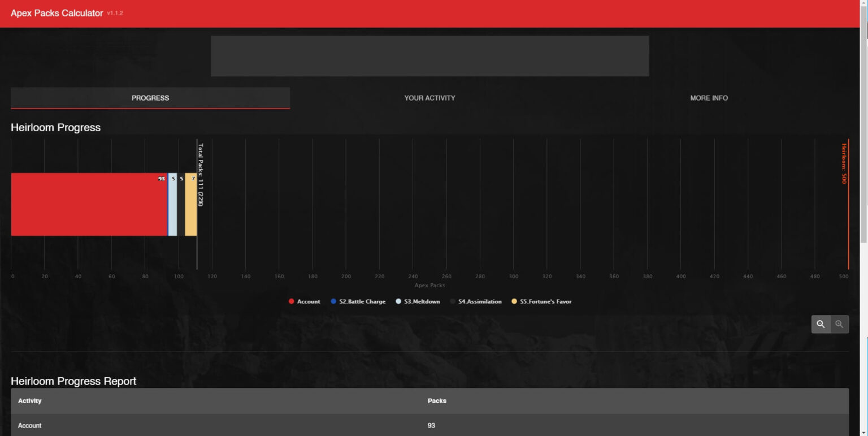Click the red Account legend dot
The image size is (868, 436).
point(292,301)
